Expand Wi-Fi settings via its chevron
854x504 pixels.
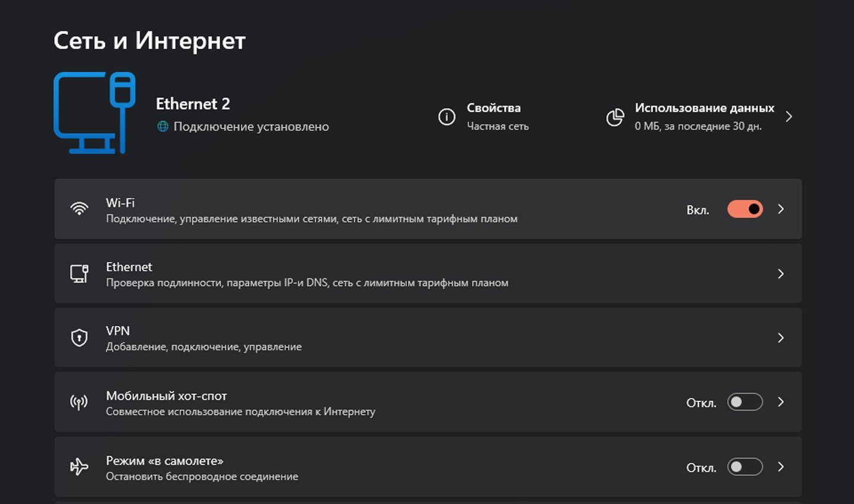(x=781, y=209)
